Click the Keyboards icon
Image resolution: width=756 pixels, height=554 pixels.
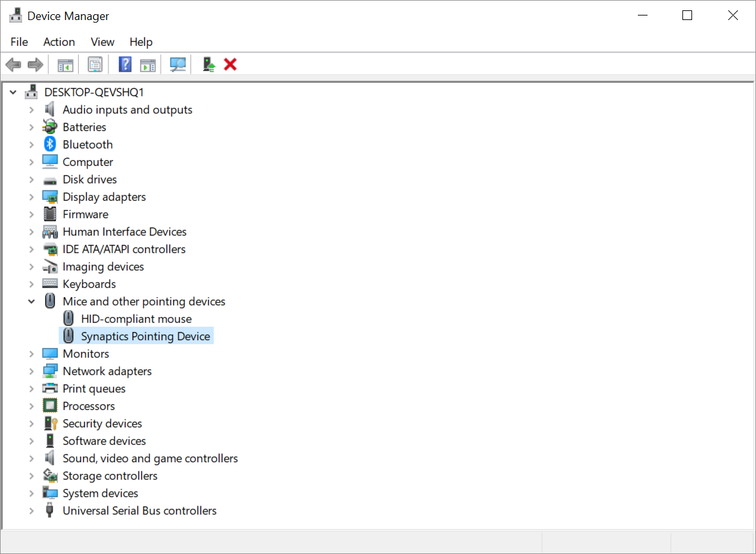[x=50, y=283]
